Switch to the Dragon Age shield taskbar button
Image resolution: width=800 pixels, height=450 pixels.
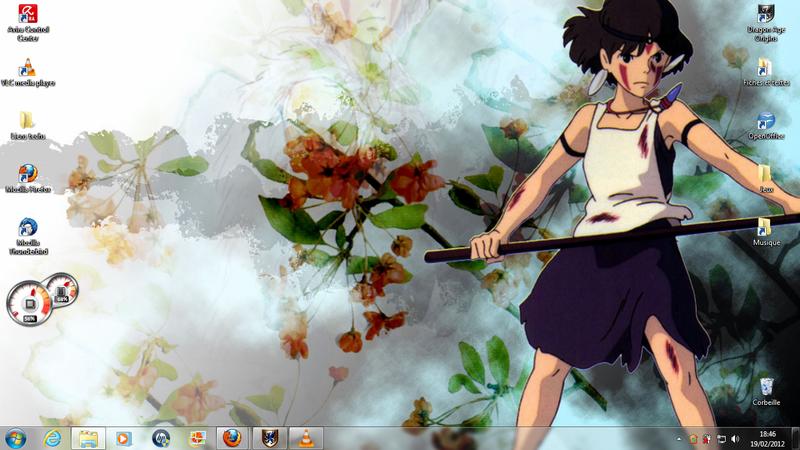(269, 438)
